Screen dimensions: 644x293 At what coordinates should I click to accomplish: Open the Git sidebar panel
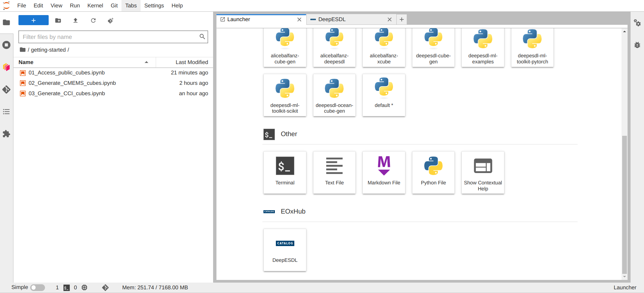tap(6, 90)
